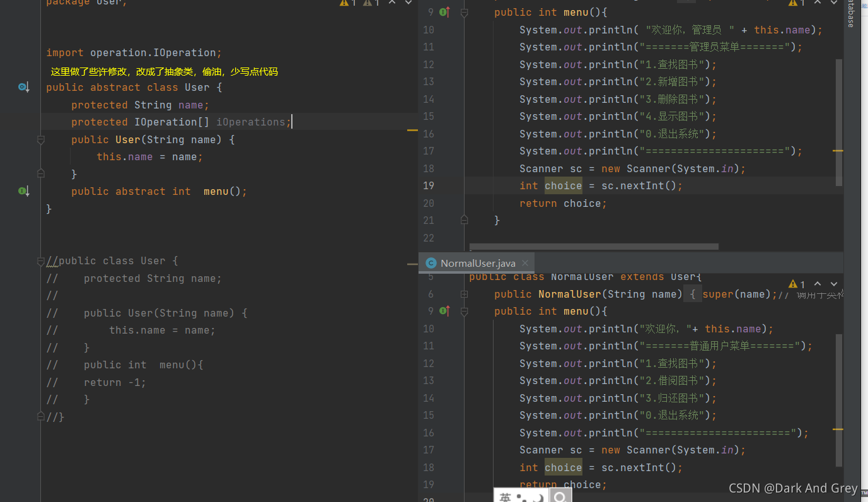
Task: Collapse the User constructor fold marker
Action: click(41, 139)
